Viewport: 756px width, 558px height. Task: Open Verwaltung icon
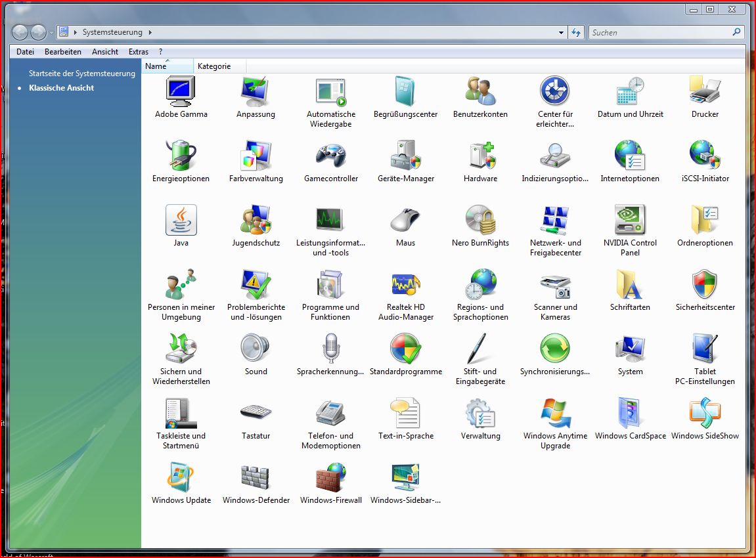point(480,412)
